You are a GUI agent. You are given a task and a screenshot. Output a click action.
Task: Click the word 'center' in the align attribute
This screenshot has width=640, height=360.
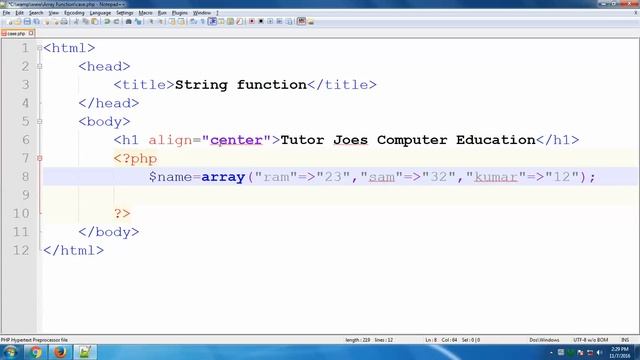[x=236, y=140]
